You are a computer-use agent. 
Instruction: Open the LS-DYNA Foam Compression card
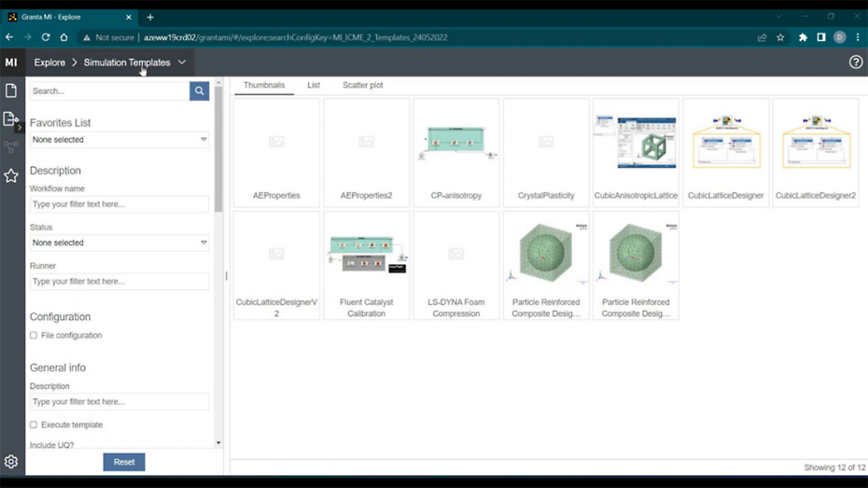[456, 266]
